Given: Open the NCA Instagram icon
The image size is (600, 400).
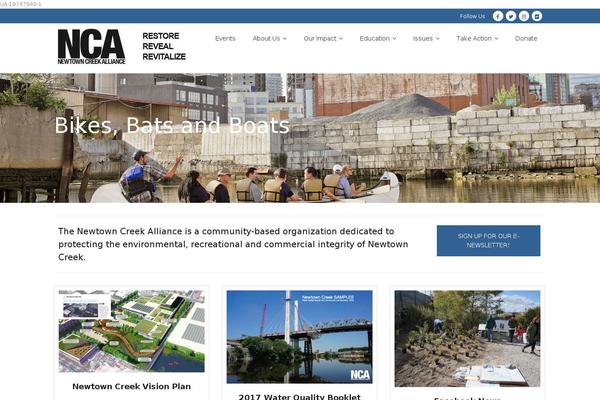Looking at the screenshot, I should click(524, 16).
